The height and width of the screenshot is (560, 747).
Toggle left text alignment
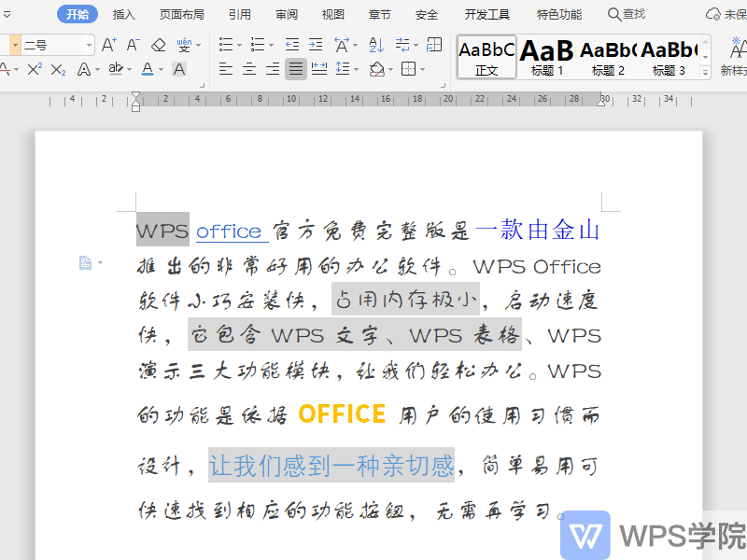click(226, 69)
